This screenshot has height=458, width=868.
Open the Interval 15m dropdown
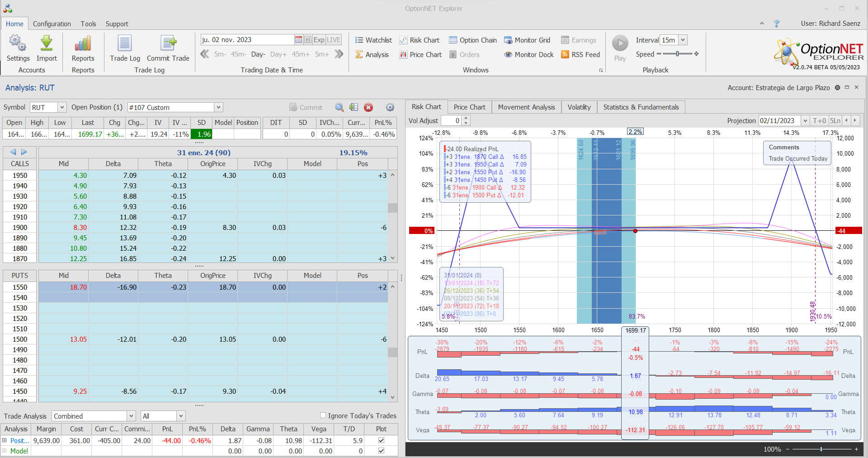pos(683,40)
